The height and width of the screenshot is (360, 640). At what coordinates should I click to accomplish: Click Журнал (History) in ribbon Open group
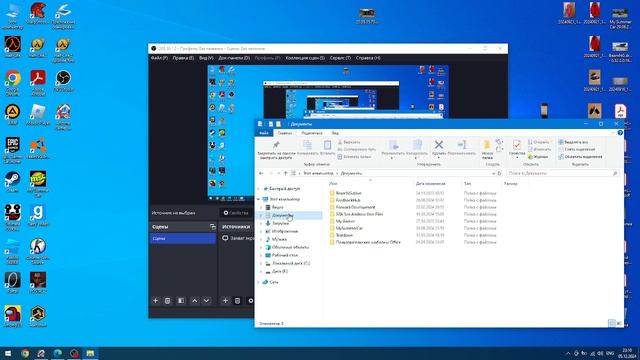(538, 157)
